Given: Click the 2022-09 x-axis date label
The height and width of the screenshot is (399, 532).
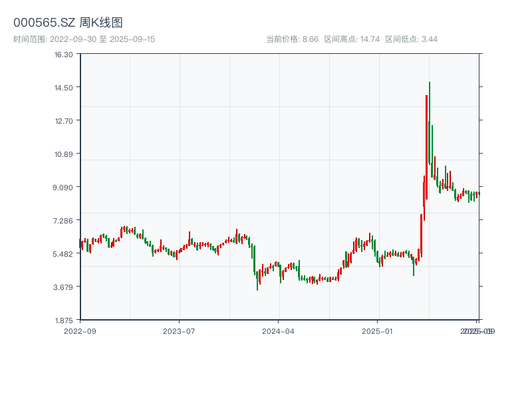Looking at the screenshot, I should tap(80, 331).
